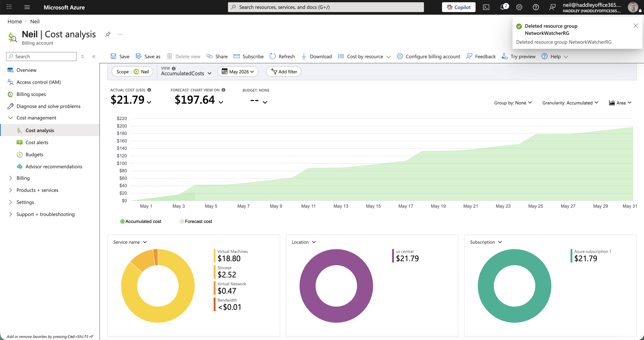Expand or collapse all menu groups
This screenshot has width=644, height=340.
(83, 57)
